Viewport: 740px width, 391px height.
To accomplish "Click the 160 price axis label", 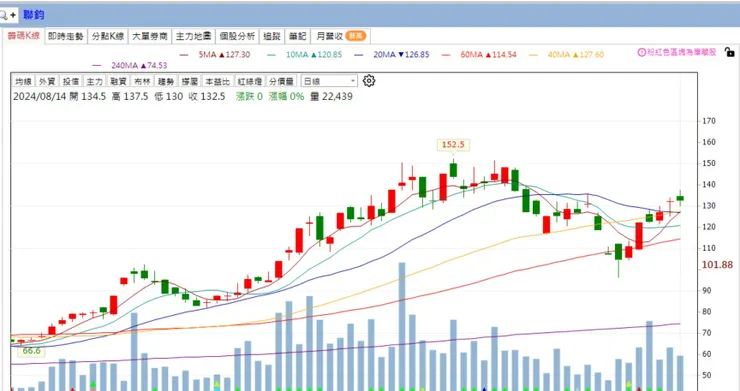I will [708, 142].
